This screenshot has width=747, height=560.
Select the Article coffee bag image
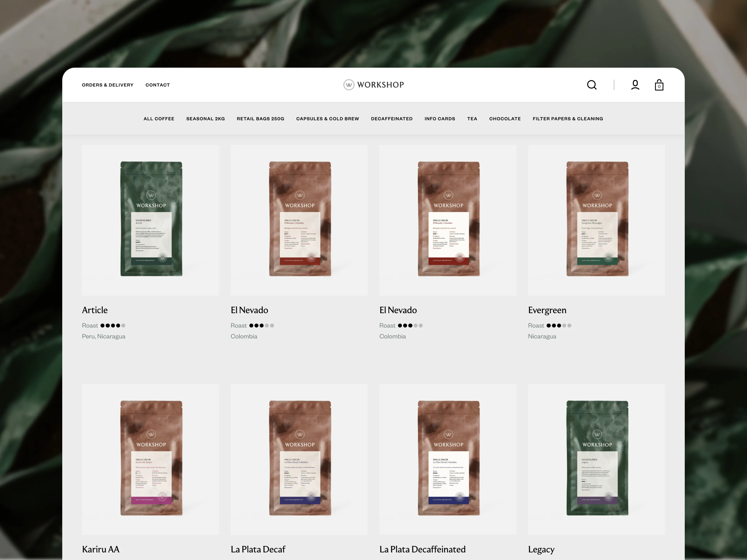tap(151, 219)
